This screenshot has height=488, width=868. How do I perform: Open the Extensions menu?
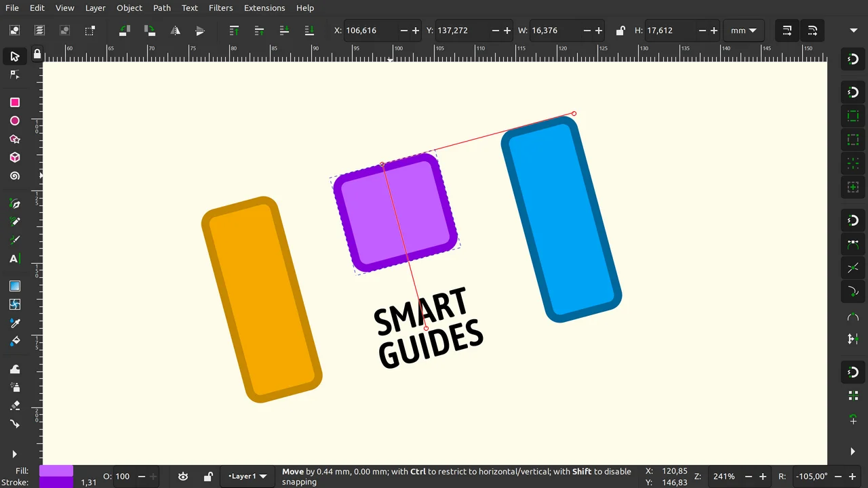tap(264, 8)
